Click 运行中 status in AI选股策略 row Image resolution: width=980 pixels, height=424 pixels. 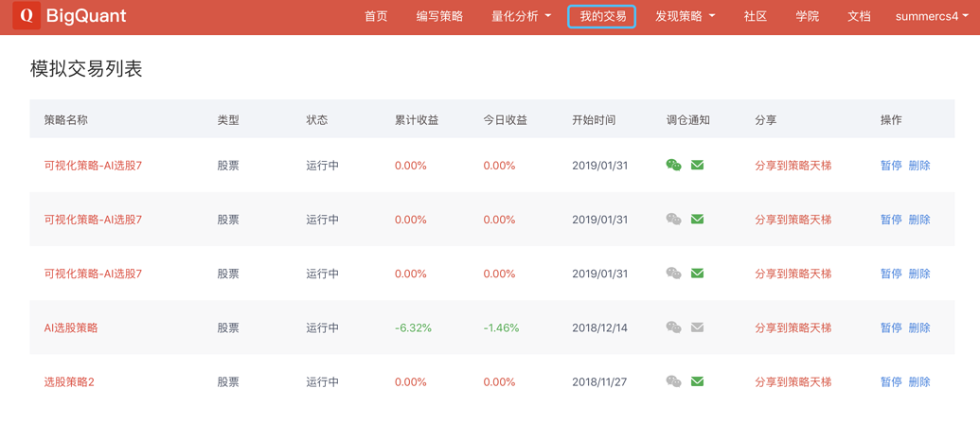tap(323, 327)
